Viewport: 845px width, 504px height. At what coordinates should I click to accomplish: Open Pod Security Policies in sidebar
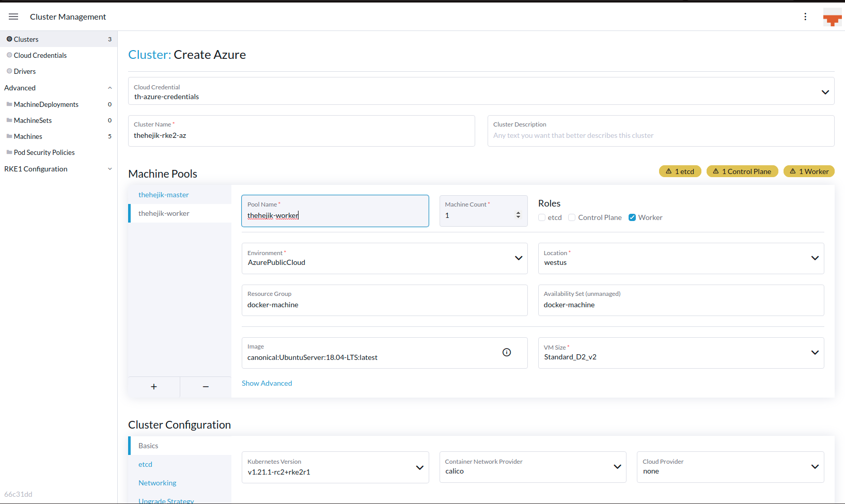click(x=44, y=152)
